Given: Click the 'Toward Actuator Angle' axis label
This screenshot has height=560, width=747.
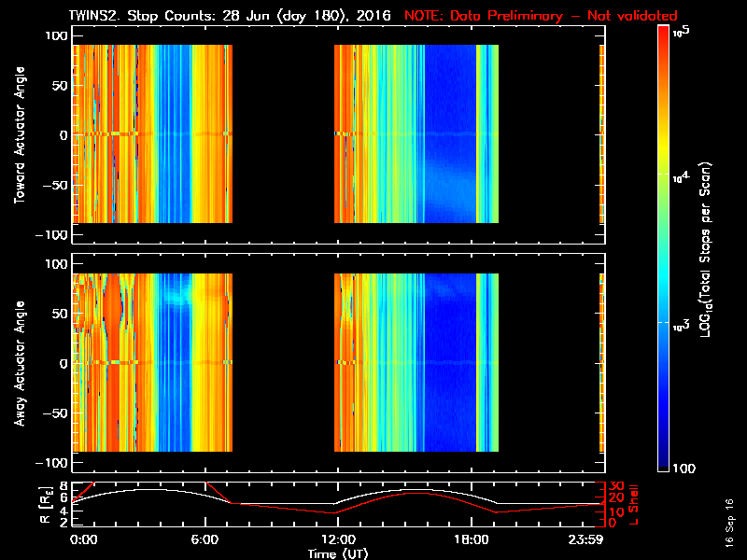Looking at the screenshot, I should pyautogui.click(x=20, y=135).
